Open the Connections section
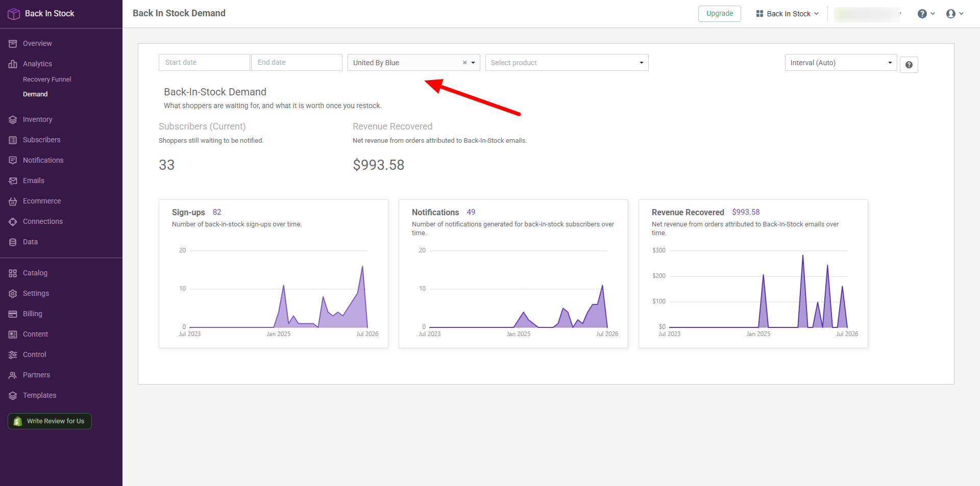The image size is (980, 486). [x=43, y=222]
